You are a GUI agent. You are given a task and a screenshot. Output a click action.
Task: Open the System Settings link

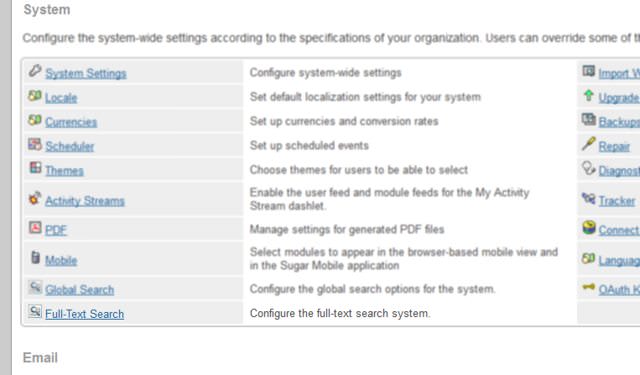click(x=86, y=73)
